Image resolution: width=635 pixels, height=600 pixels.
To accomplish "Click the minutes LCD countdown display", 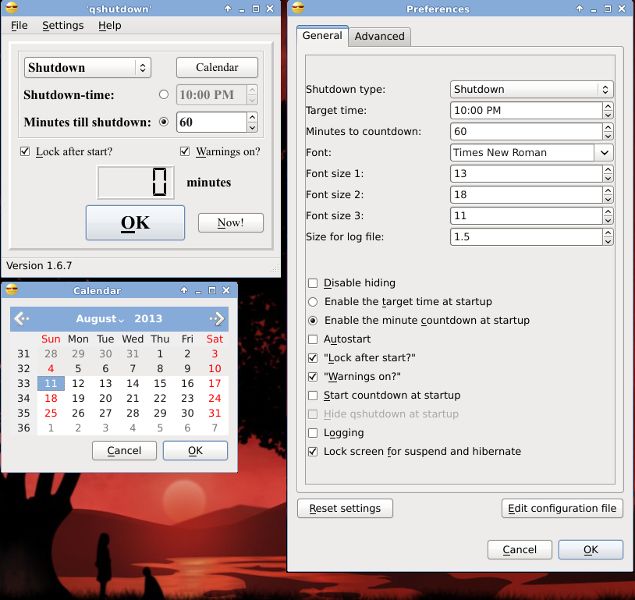I will 136,183.
